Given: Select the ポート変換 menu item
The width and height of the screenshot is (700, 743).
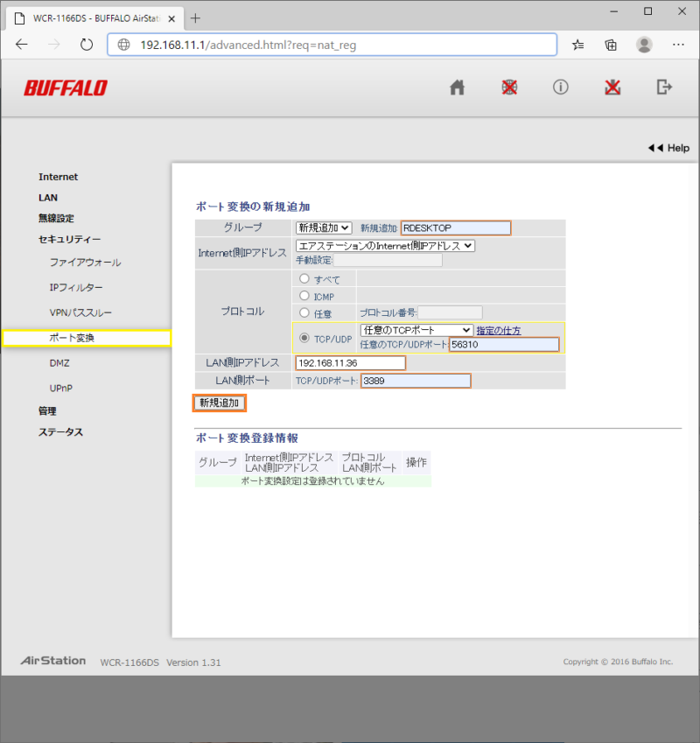Looking at the screenshot, I should click(x=87, y=338).
